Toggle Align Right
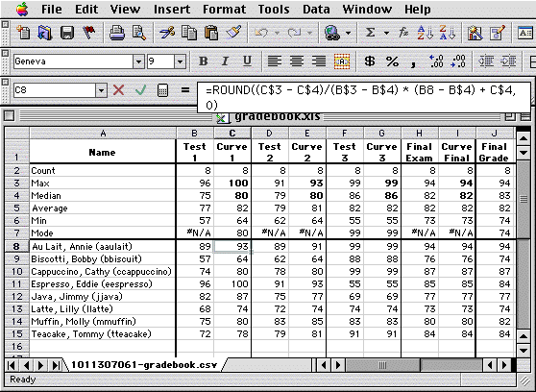 point(319,61)
